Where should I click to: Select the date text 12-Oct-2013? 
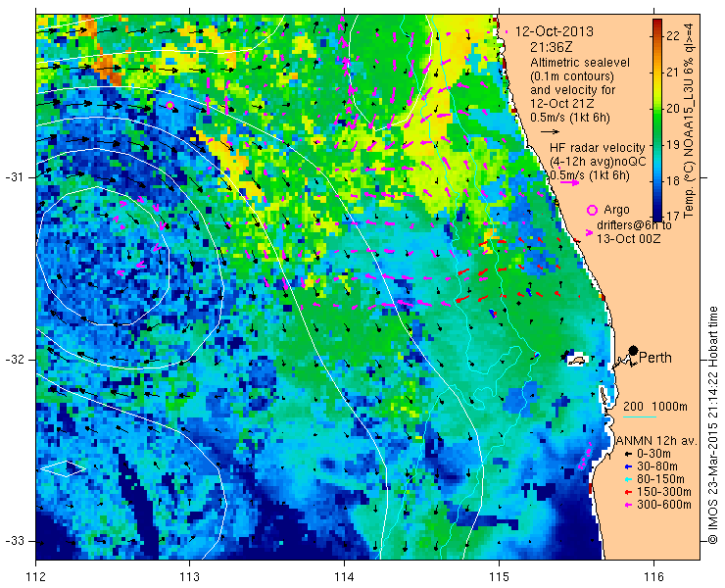pyautogui.click(x=555, y=32)
